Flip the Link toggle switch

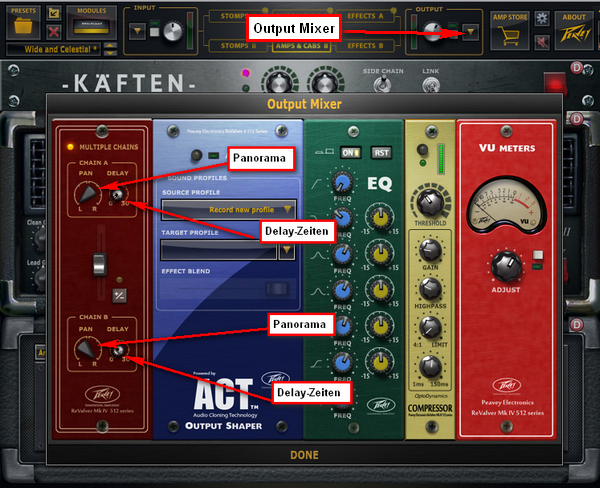tap(431, 84)
